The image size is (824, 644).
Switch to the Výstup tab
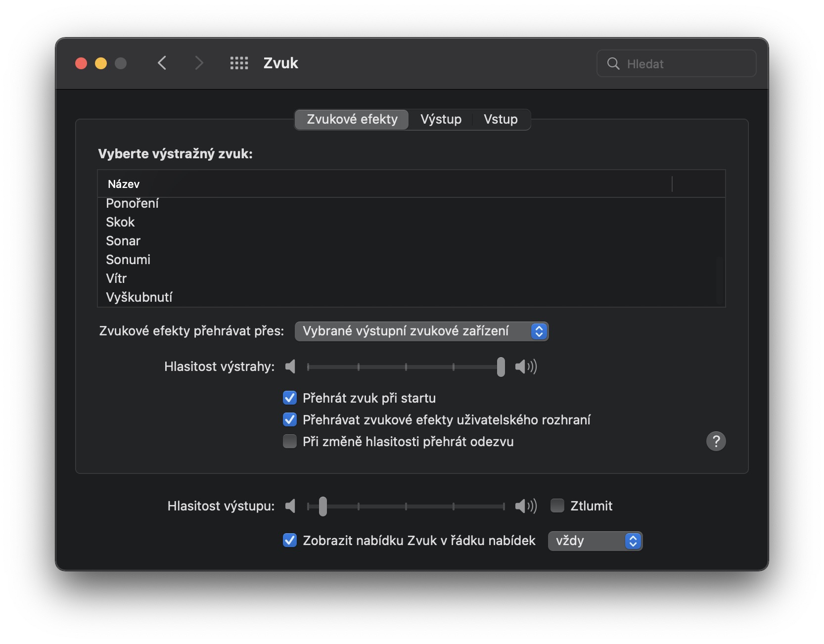click(441, 120)
